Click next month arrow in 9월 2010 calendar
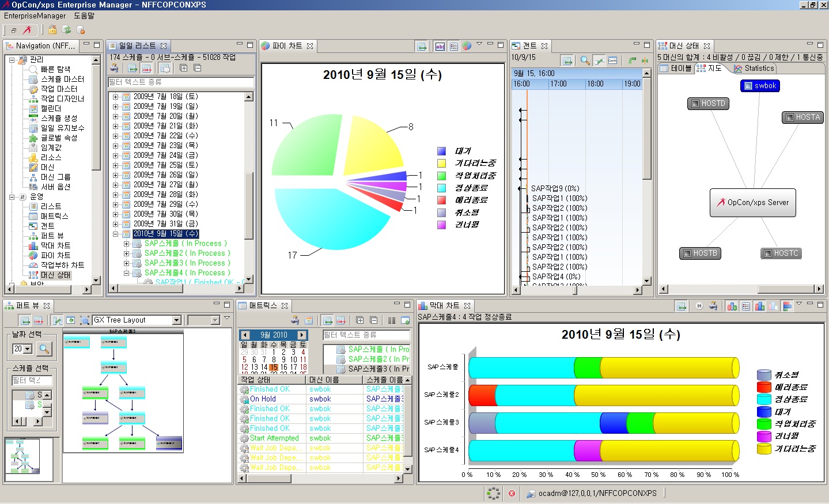Viewport: 829px width, 504px height. [x=301, y=335]
